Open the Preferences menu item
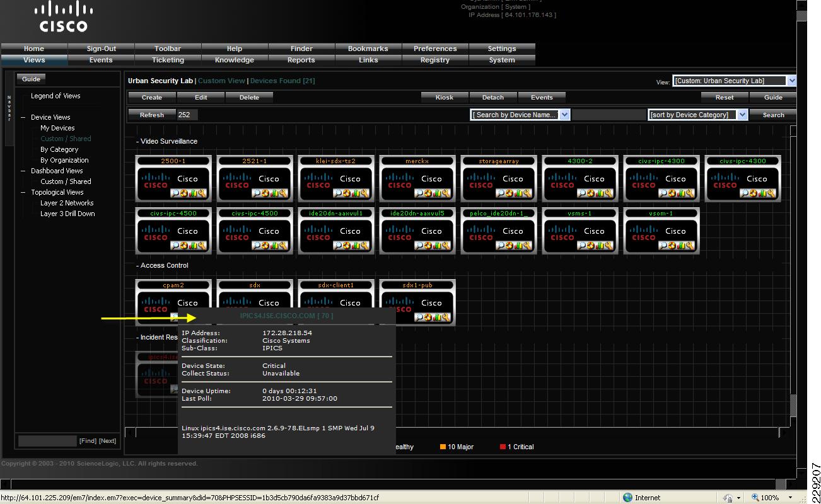 [x=435, y=49]
